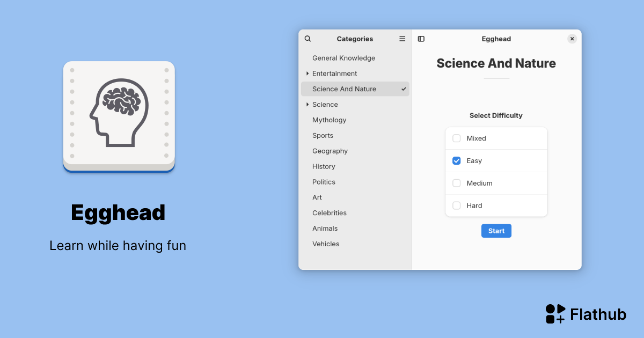The height and width of the screenshot is (338, 644).
Task: Expand the Entertainment category
Action: point(306,74)
